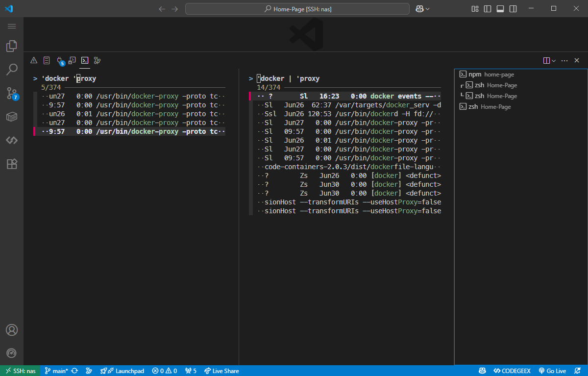The width and height of the screenshot is (588, 376).
Task: Click the right terminal 'docker | 'proxy query
Action: click(x=288, y=78)
